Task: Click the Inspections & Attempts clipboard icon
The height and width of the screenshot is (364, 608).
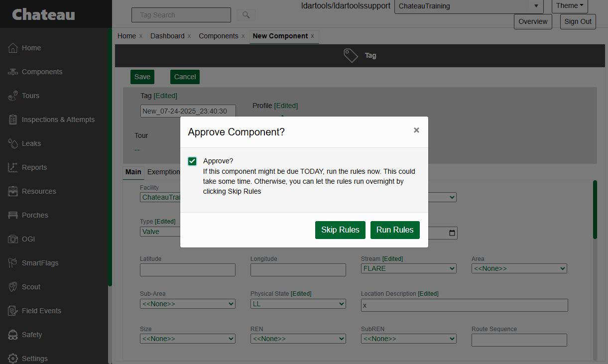Action: pos(13,120)
